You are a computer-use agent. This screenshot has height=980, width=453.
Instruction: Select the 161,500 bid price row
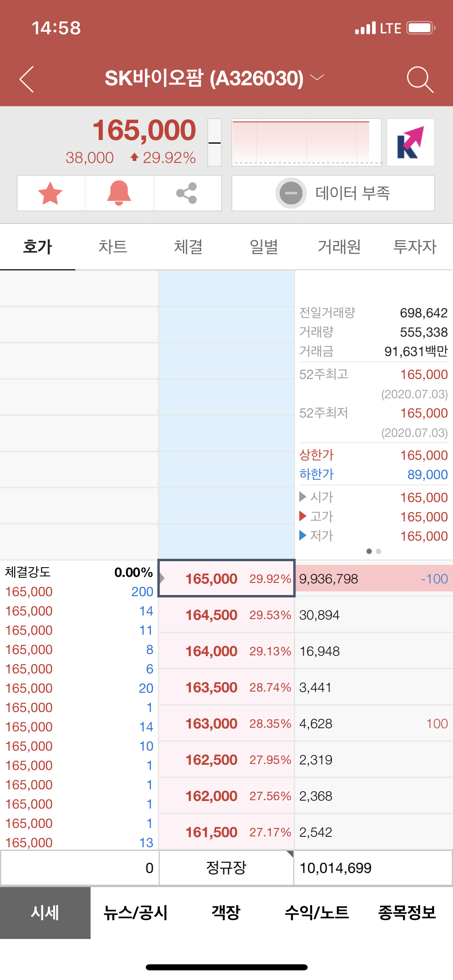coord(227,832)
